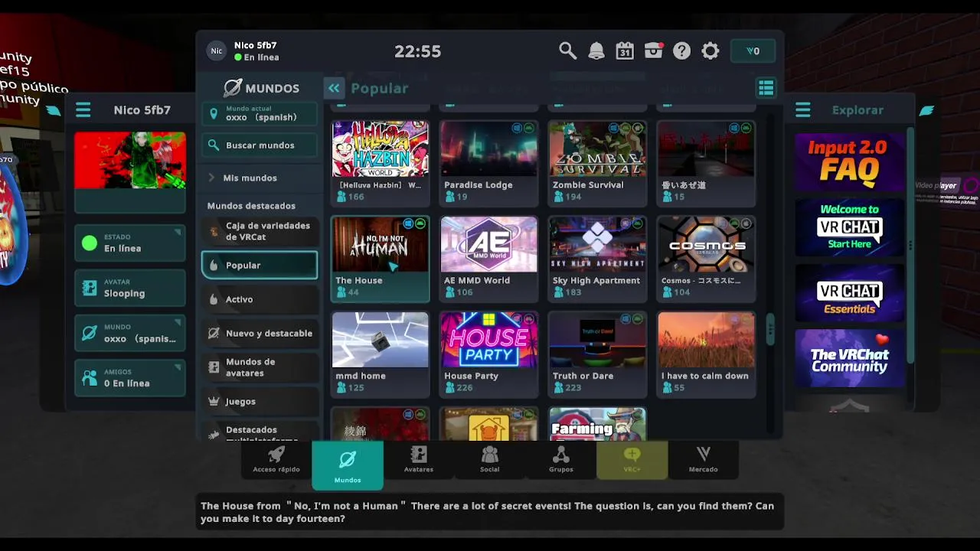Screen dimensions: 980x551
Task: Expand Estado En línea status dropdown
Action: (x=130, y=243)
